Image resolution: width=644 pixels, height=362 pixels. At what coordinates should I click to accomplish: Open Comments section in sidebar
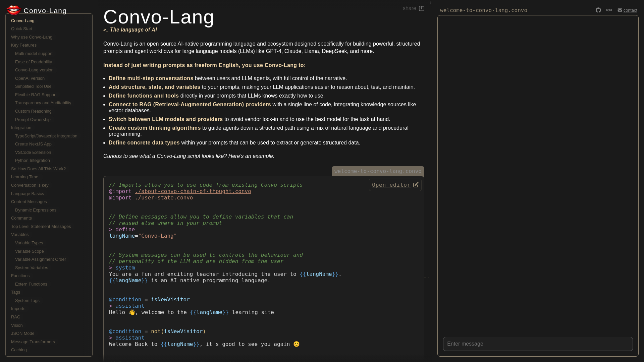[21, 218]
